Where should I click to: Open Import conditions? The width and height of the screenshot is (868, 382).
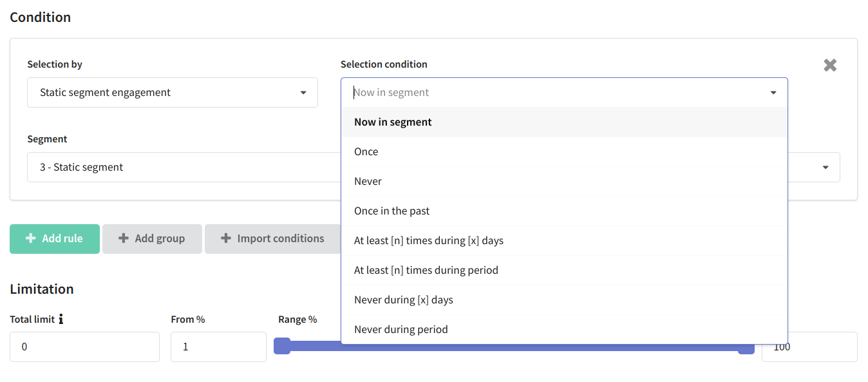272,238
